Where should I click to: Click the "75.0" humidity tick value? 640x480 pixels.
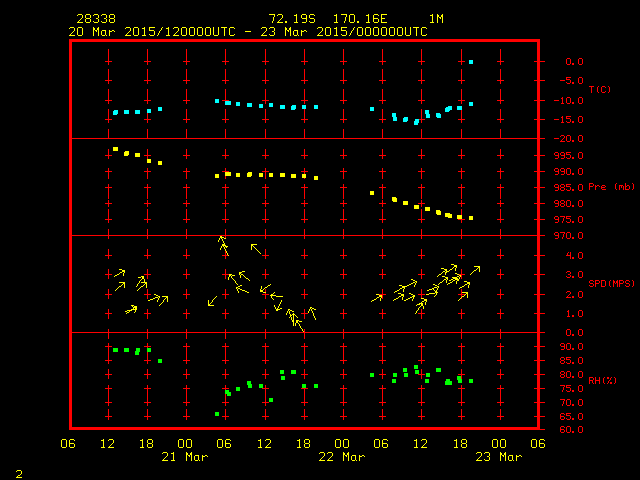click(x=571, y=389)
